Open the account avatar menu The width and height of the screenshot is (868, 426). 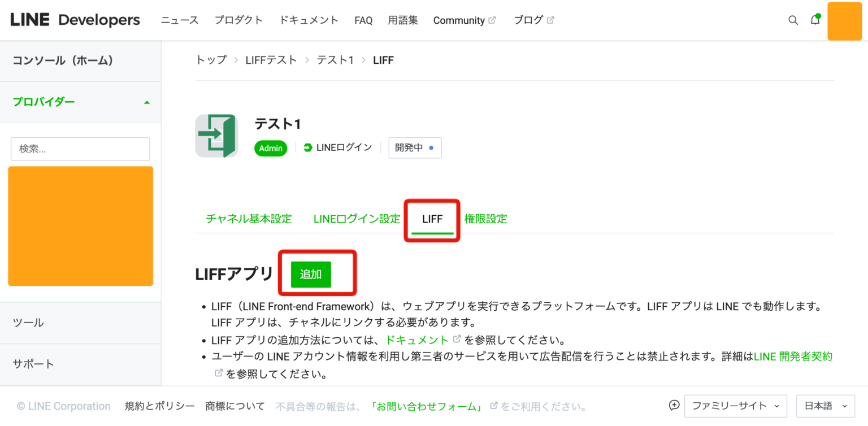click(x=844, y=20)
